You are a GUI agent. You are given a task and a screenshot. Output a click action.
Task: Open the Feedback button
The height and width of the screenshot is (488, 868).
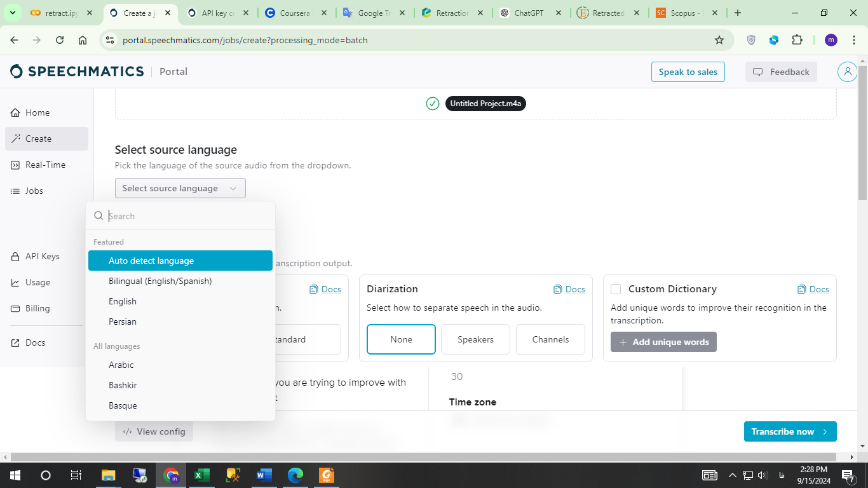(x=781, y=72)
